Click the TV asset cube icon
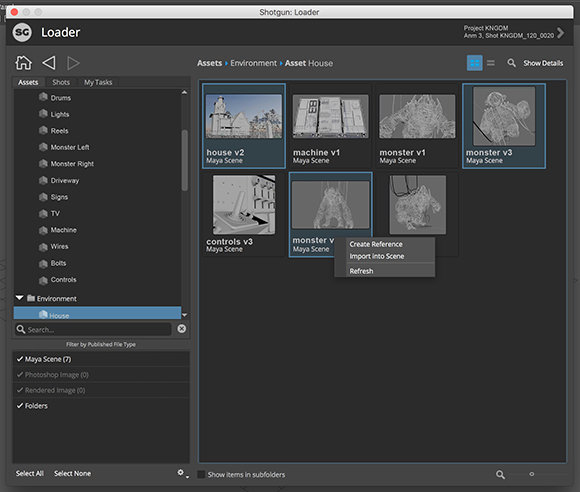Image resolution: width=580 pixels, height=492 pixels. pos(43,213)
